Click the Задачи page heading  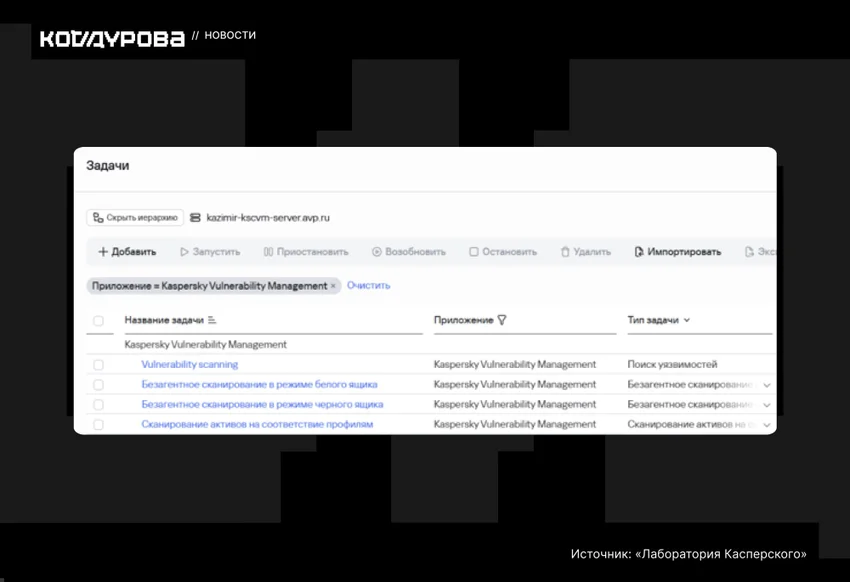click(107, 166)
